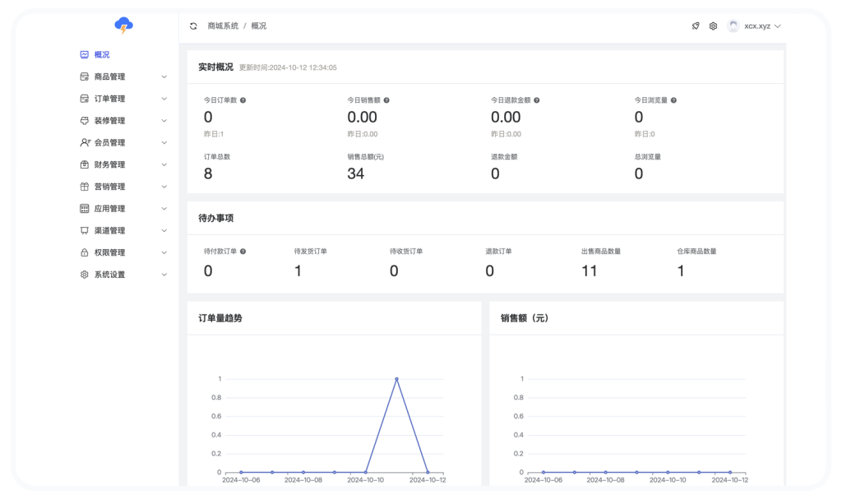Click the 商品管理 sidebar icon
842x504 pixels.
point(85,76)
